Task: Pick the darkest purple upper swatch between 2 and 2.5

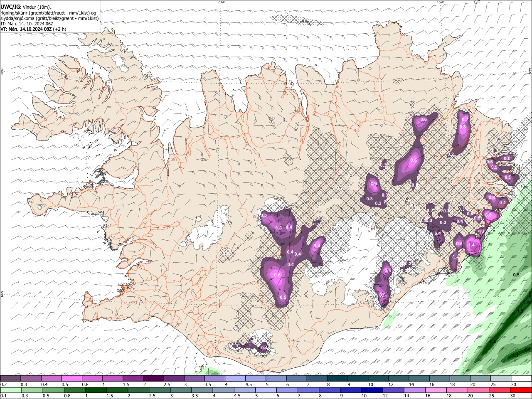Action: [x=153, y=379]
